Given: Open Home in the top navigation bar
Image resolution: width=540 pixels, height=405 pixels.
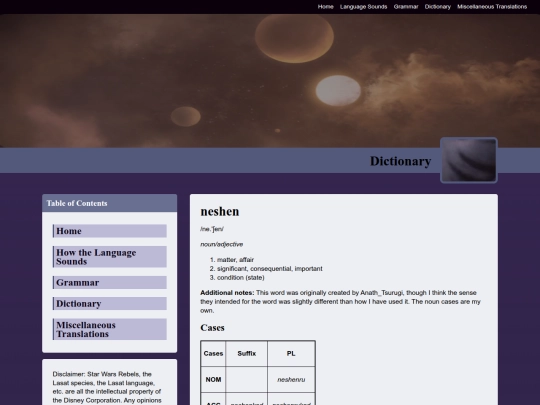Looking at the screenshot, I should 325,7.
